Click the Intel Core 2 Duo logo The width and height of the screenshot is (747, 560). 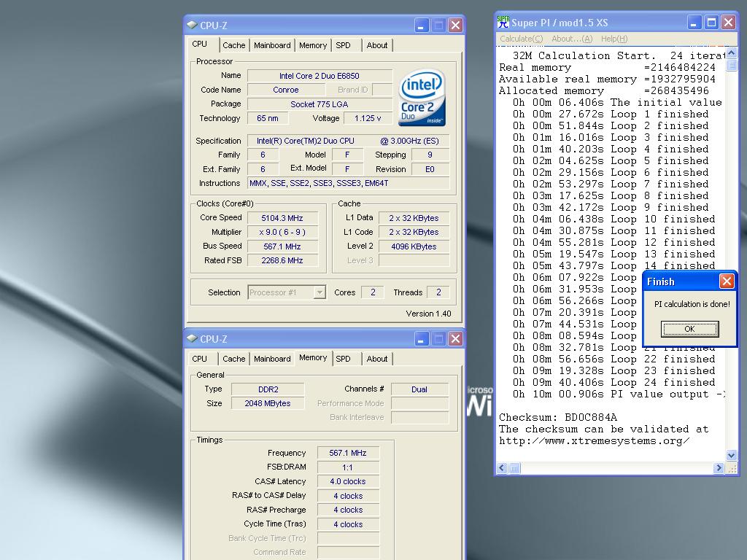(x=422, y=98)
